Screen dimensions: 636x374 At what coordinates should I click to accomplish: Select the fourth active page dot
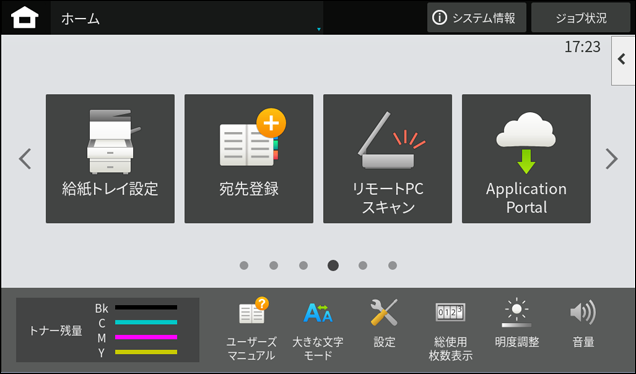pos(333,265)
